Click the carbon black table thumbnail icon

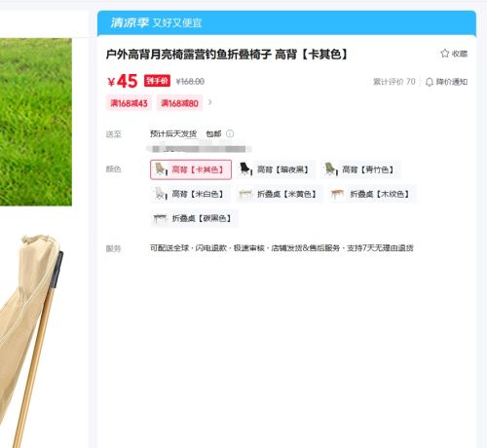click(x=160, y=218)
